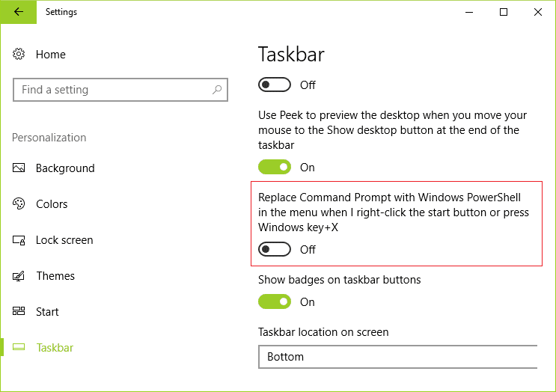556x392 pixels.
Task: Disable Show badges on taskbar buttons toggle
Action: coord(275,302)
